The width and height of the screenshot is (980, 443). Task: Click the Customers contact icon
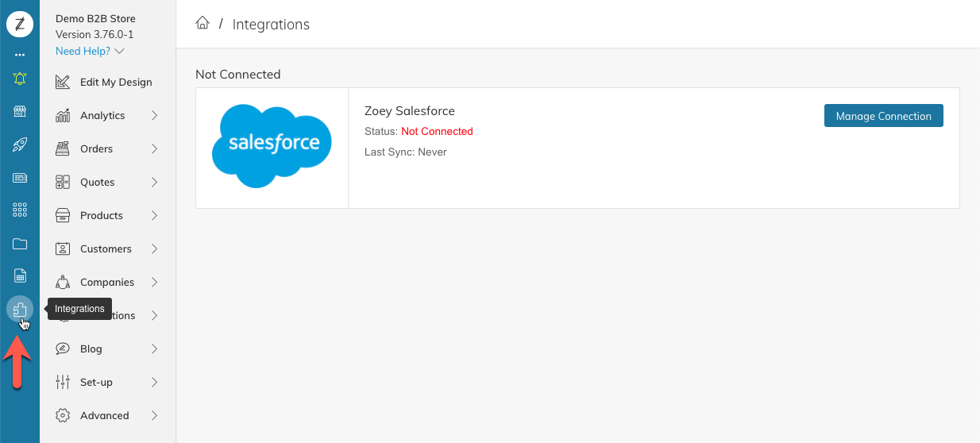[x=63, y=248]
